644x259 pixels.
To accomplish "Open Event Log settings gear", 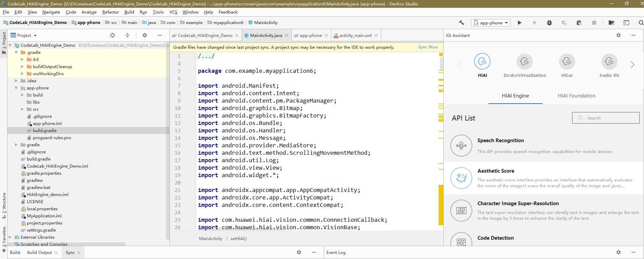I will click(x=619, y=252).
